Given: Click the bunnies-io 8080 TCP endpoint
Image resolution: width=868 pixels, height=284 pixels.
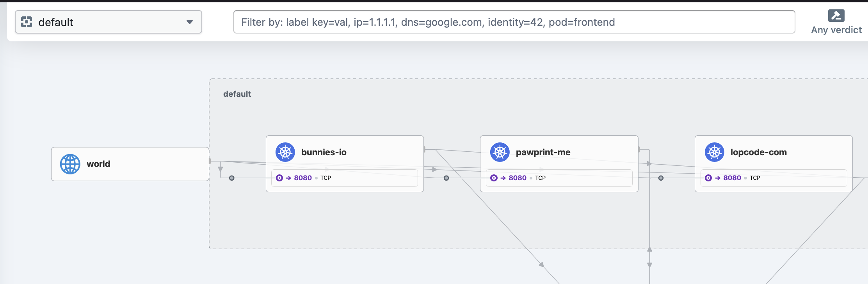Looking at the screenshot, I should coord(345,178).
